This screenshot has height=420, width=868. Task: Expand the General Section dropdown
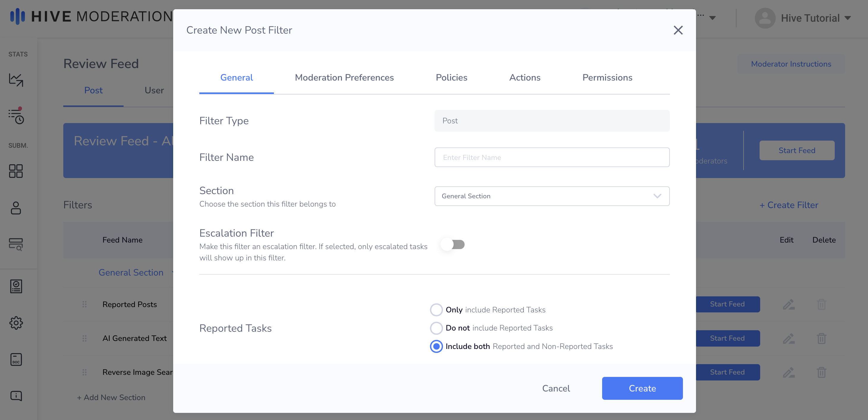point(552,196)
